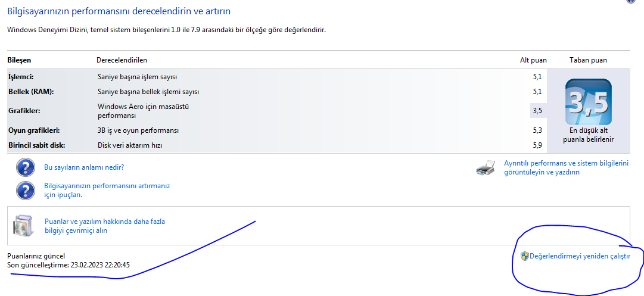Select the 'Grafikler:' row label
Viewport: 644px width, 296px height.
click(x=24, y=110)
